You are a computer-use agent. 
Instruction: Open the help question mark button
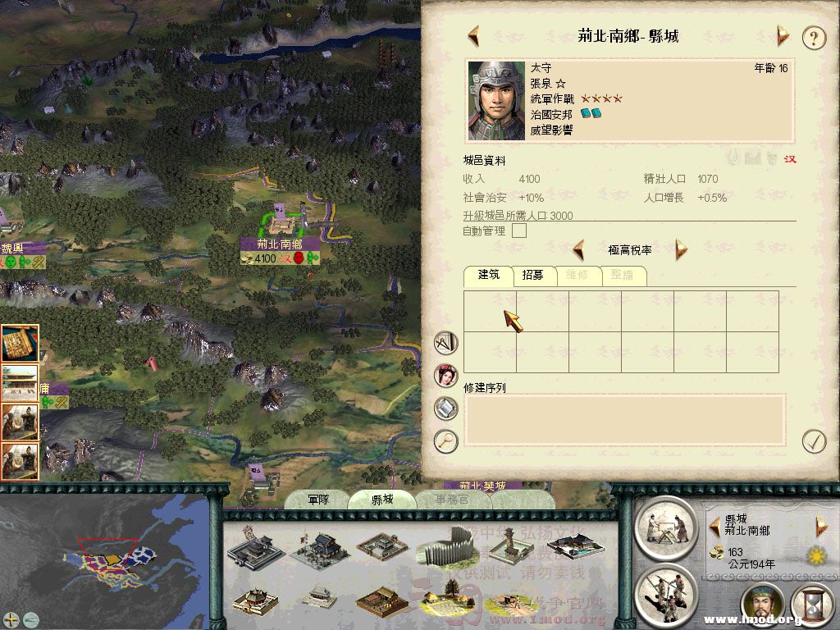click(x=814, y=38)
